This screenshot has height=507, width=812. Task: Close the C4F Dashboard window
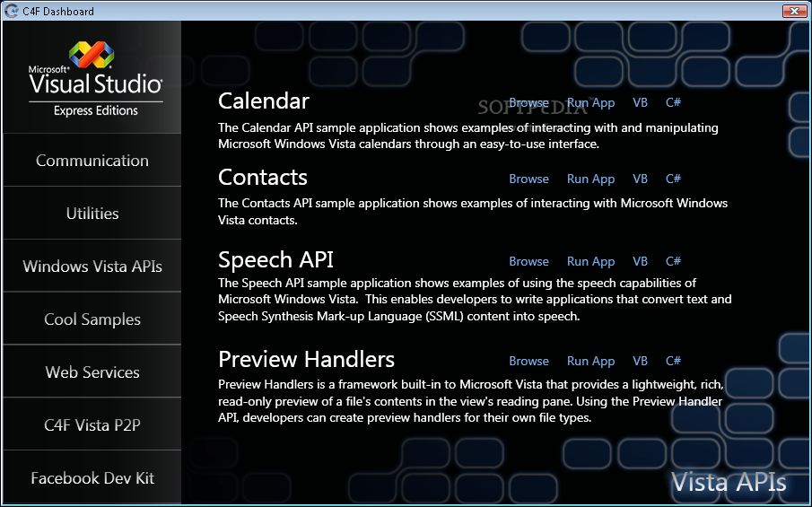tap(794, 11)
